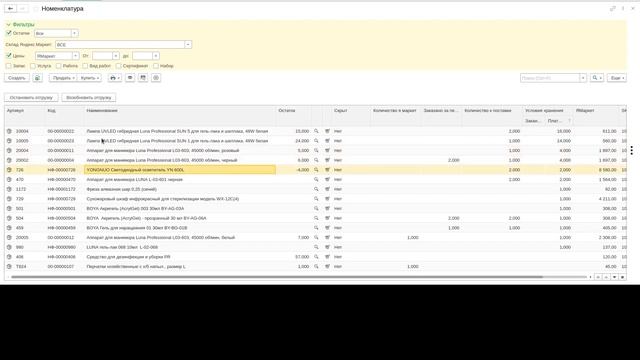Click the Создать button
This screenshot has width=640, height=360.
(x=17, y=78)
